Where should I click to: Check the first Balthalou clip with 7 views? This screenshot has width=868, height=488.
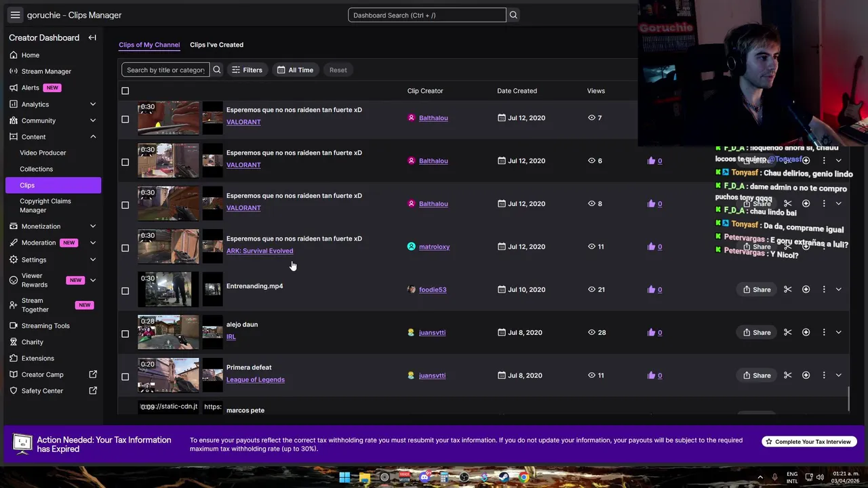(x=125, y=119)
